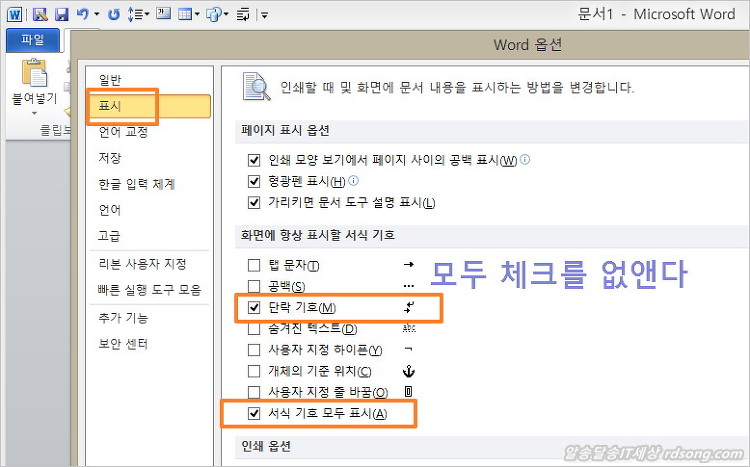Click the Word 옵션 dialog title
Viewport: 750px width, 467px height.
click(528, 45)
